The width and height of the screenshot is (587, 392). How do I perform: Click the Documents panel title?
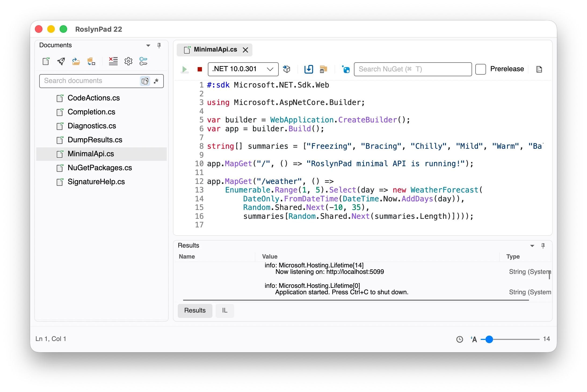click(56, 45)
